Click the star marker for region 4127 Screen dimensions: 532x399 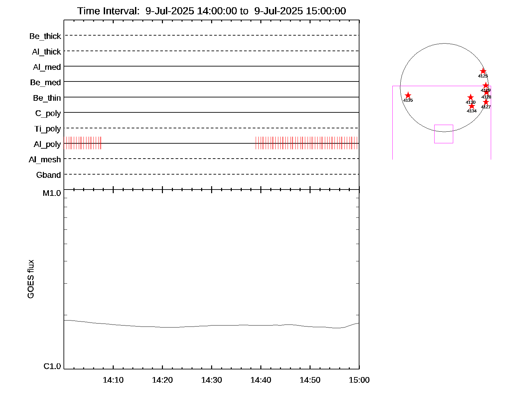tap(486, 102)
